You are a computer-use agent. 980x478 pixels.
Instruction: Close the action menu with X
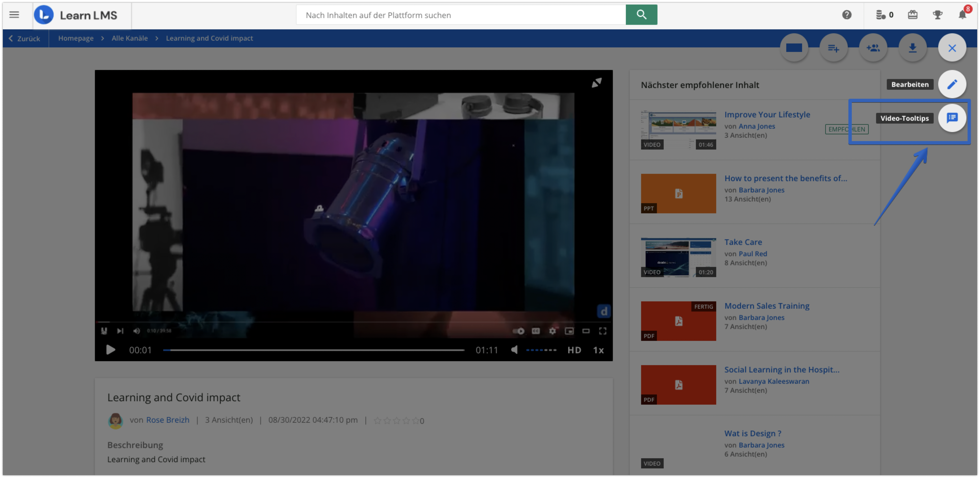pyautogui.click(x=952, y=48)
